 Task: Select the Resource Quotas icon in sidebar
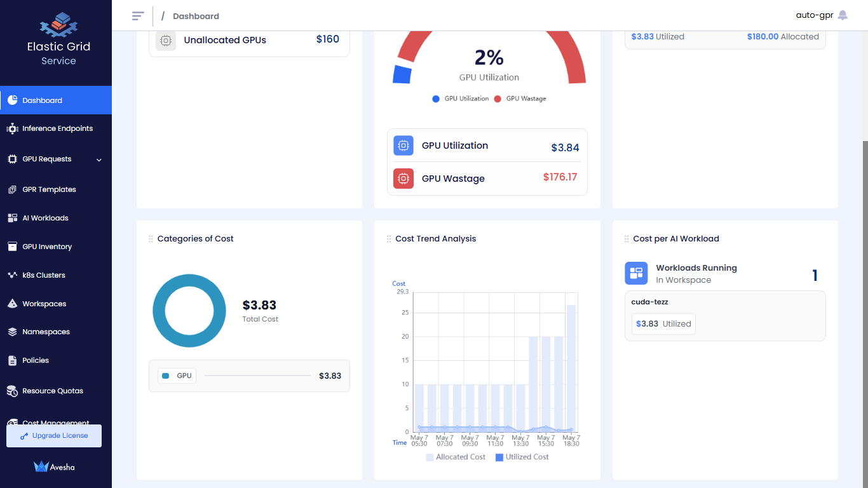tap(13, 390)
